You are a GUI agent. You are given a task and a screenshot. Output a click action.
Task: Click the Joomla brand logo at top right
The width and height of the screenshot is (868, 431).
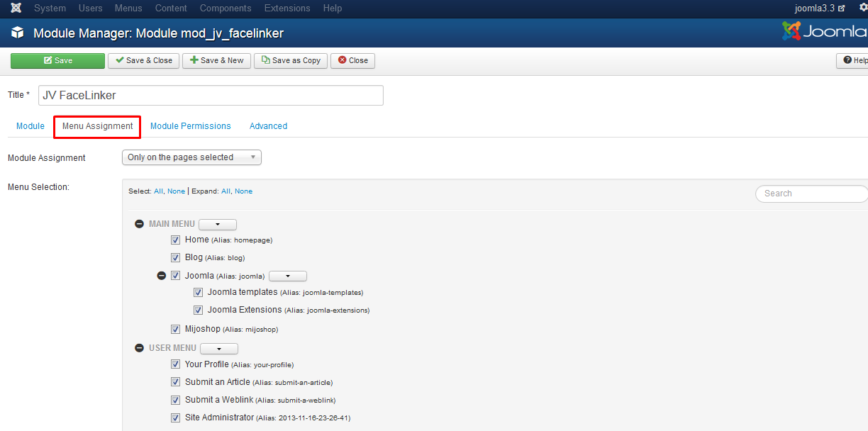click(825, 31)
